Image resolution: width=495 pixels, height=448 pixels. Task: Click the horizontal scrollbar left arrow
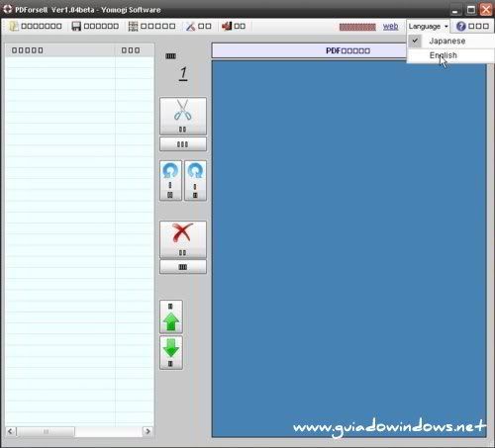(11, 431)
